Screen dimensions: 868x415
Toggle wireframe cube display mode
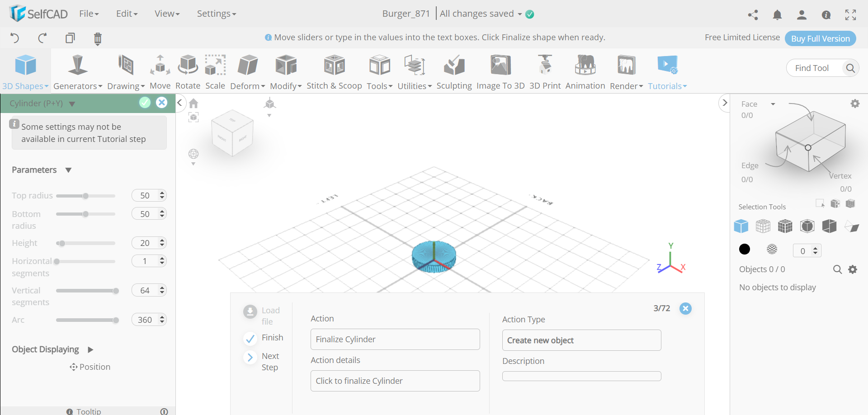(763, 226)
